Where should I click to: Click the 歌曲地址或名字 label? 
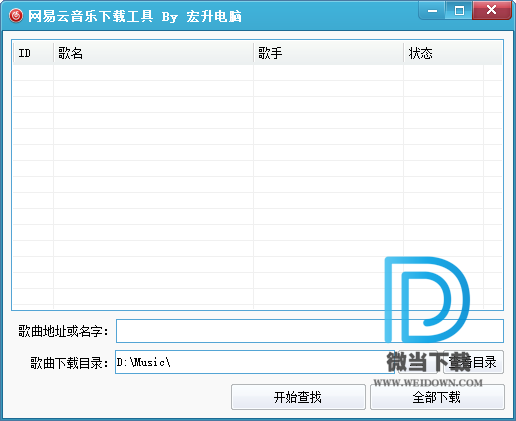[63, 331]
